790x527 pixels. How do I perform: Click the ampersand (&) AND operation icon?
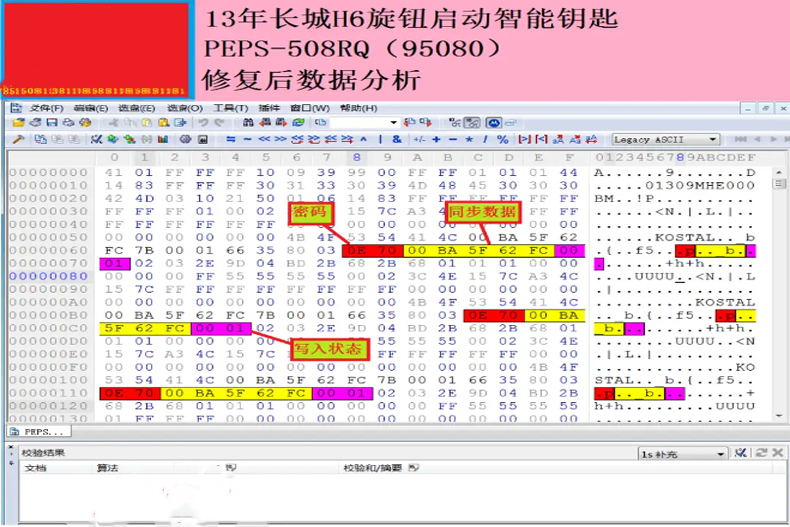tap(396, 139)
